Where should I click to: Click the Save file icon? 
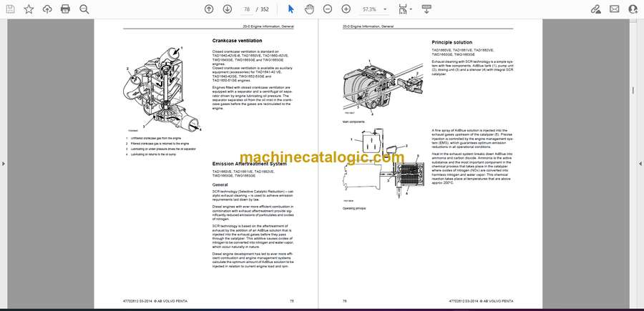10,9
